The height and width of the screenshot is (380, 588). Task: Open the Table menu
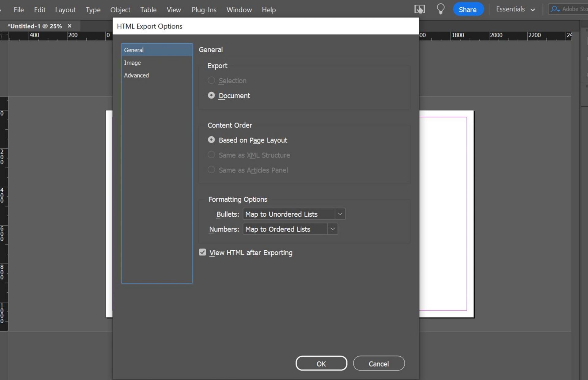tap(148, 9)
